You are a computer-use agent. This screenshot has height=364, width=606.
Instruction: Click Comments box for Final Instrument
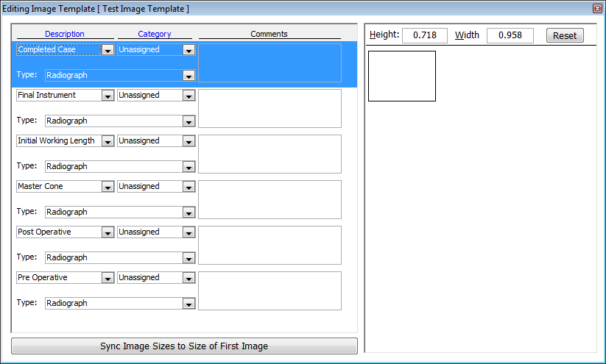click(269, 109)
